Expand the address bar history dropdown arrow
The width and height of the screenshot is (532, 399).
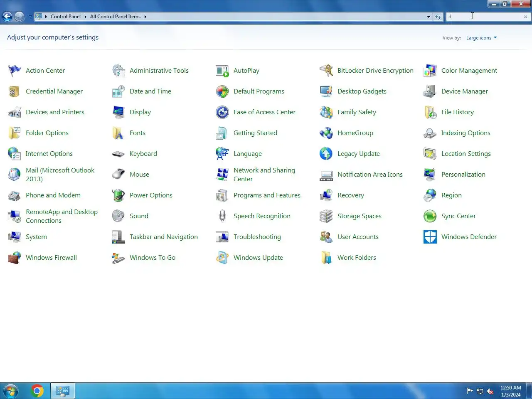(429, 17)
